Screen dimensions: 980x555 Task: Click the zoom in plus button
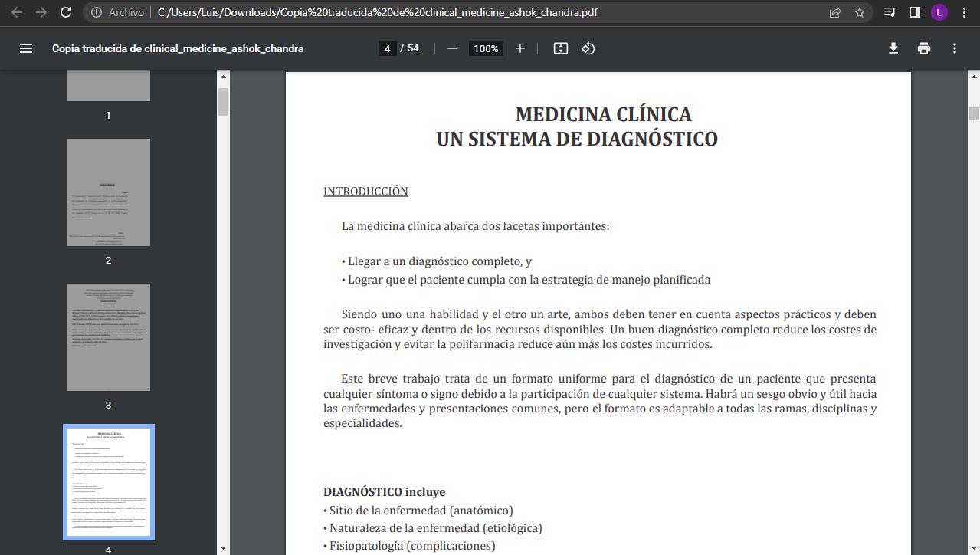520,48
